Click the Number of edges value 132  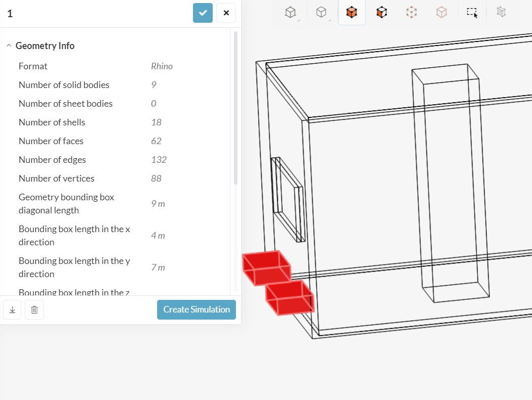[159, 160]
